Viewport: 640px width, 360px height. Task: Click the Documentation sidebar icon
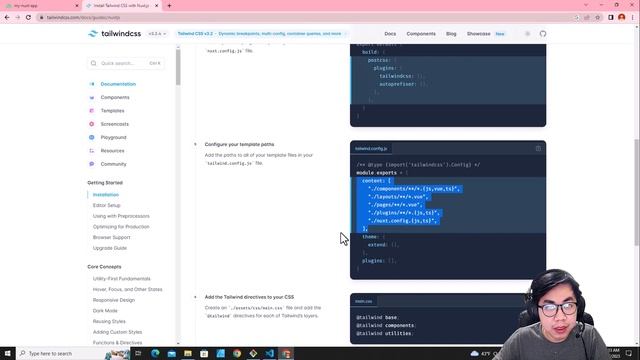pyautogui.click(x=91, y=84)
